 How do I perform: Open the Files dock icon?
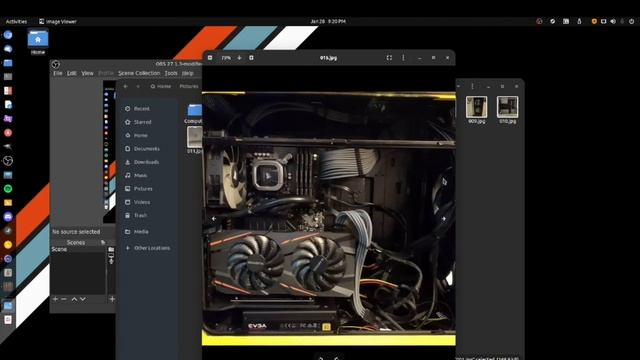pyautogui.click(x=8, y=63)
